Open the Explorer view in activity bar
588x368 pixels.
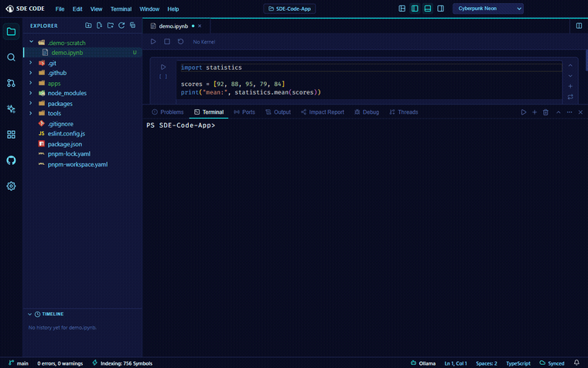(x=12, y=32)
